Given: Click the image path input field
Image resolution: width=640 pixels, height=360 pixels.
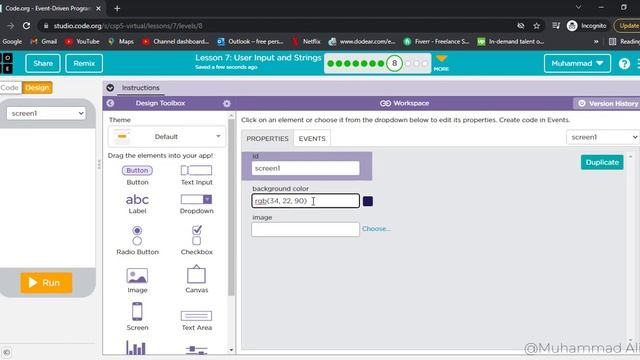Looking at the screenshot, I should click(x=305, y=229).
